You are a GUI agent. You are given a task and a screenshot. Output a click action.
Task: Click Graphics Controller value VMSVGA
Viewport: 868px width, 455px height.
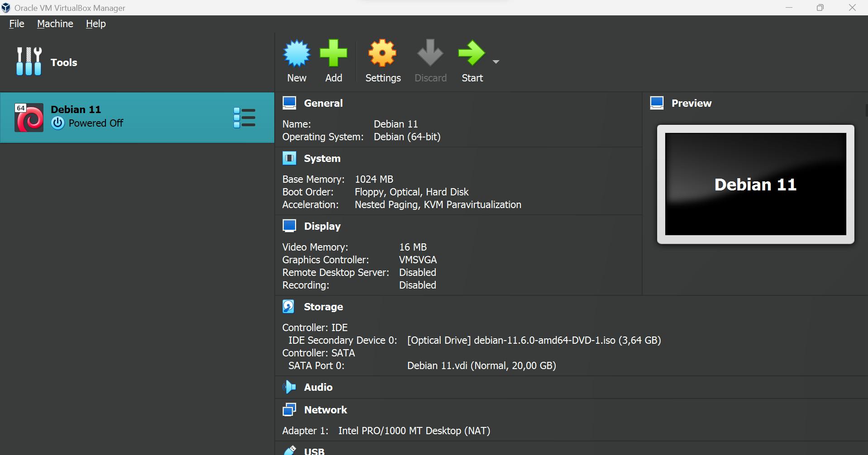[418, 260]
